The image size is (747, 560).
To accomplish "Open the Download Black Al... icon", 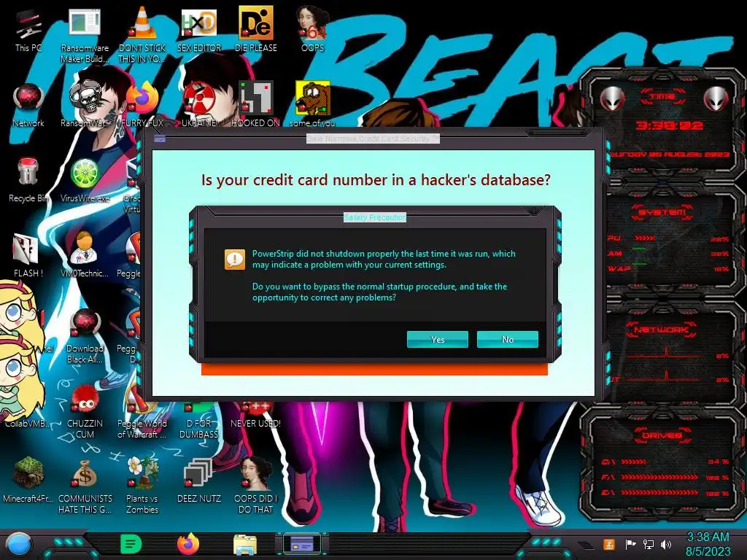I will coord(85,335).
